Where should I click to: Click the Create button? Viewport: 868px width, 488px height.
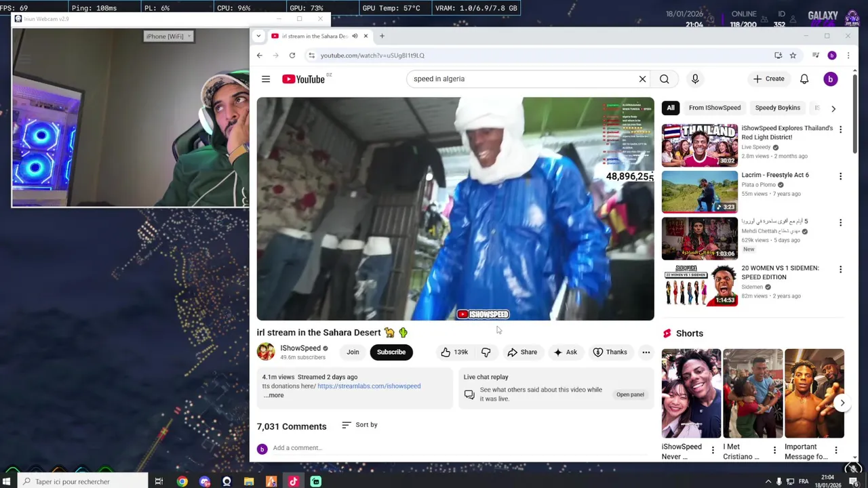coord(768,79)
